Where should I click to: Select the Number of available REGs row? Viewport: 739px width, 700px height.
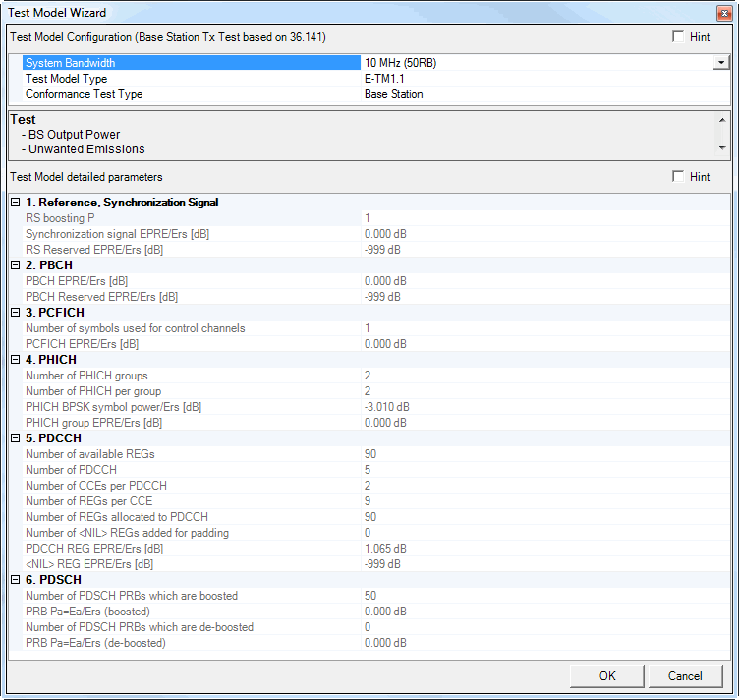coord(375,454)
